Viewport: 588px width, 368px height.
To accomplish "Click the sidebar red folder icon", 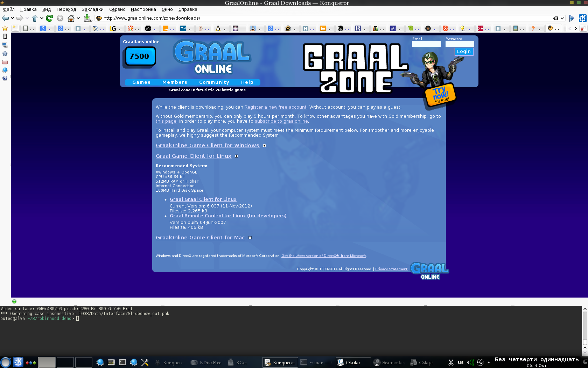I will pos(5,62).
